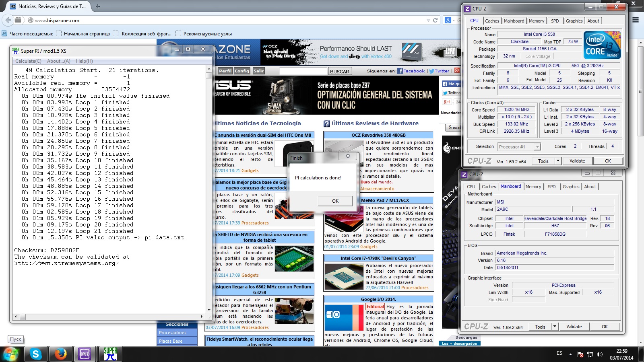
Task: Reload the page in Firefox
Action: click(435, 20)
